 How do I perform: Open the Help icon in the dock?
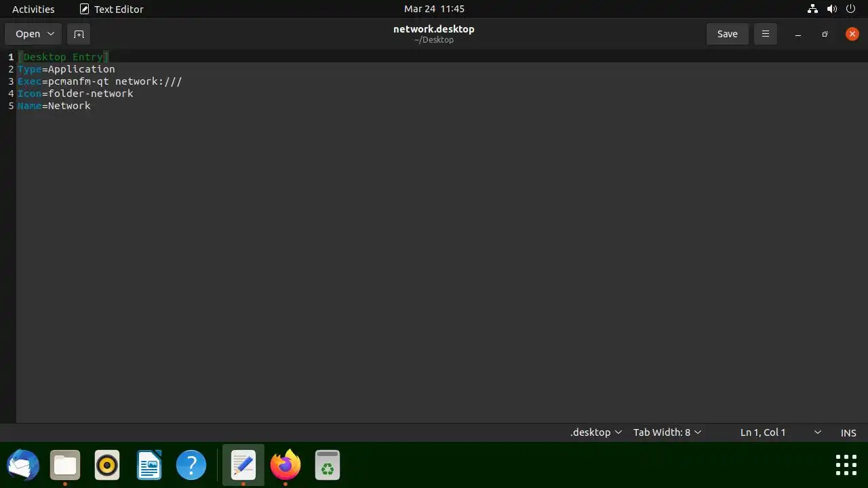click(x=191, y=466)
